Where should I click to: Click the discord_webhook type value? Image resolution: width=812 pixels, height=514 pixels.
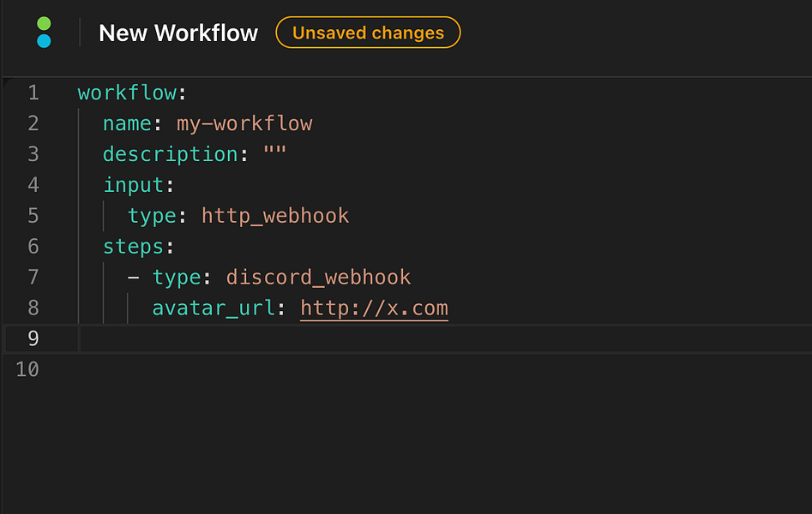click(318, 278)
